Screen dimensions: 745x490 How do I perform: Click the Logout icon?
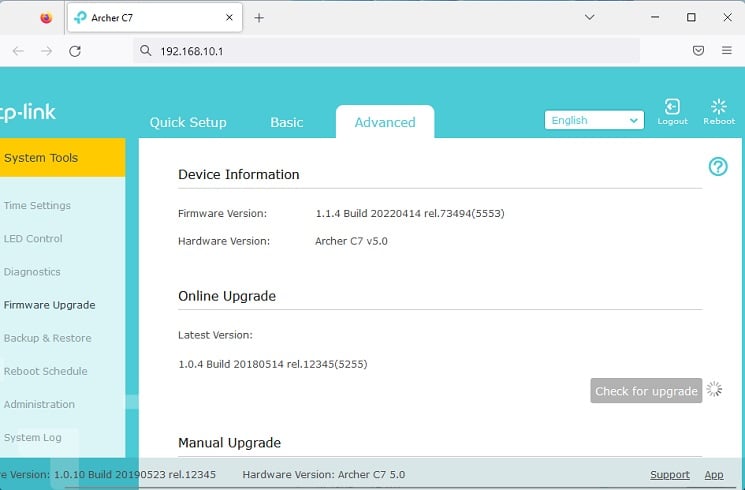coord(672,112)
